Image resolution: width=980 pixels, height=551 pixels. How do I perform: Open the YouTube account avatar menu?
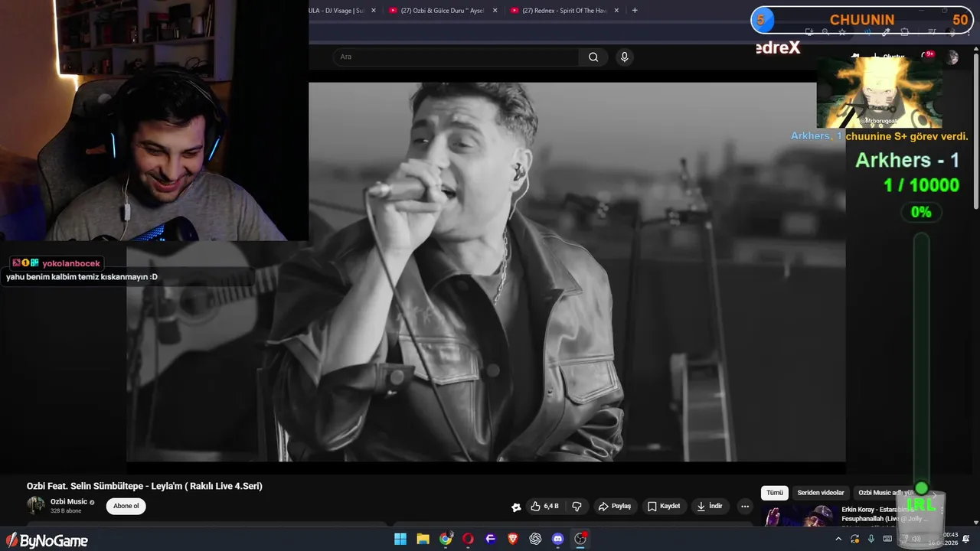pos(952,57)
